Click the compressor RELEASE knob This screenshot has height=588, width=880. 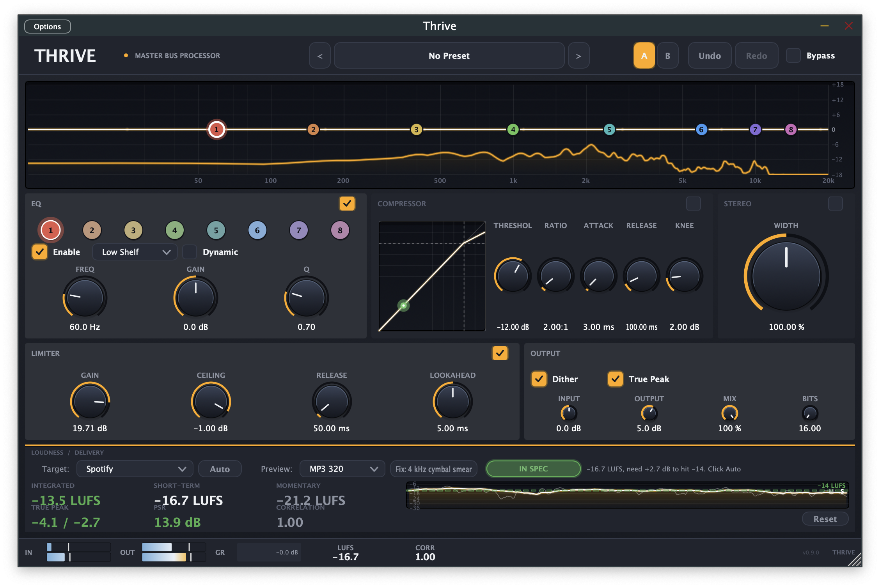click(642, 276)
